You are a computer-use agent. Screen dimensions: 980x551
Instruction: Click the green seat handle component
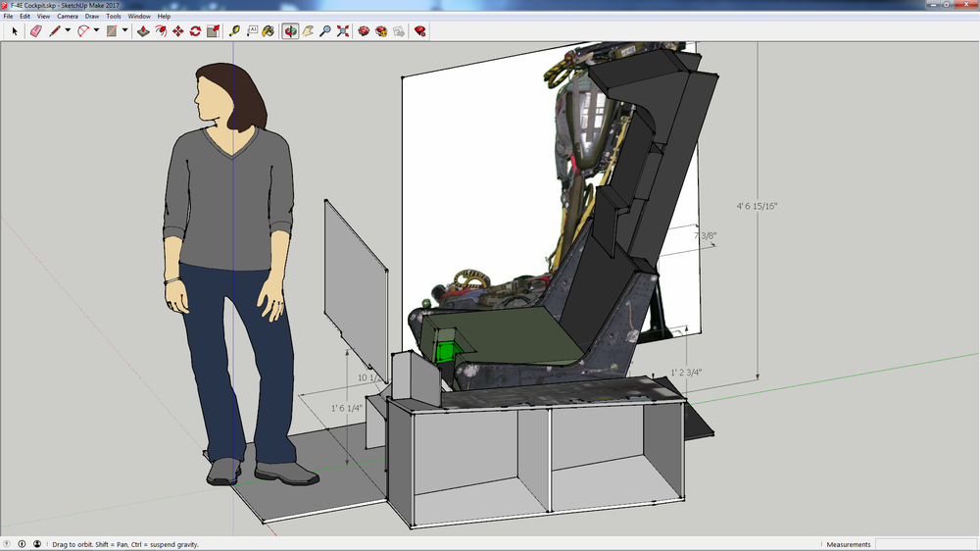pos(446,352)
